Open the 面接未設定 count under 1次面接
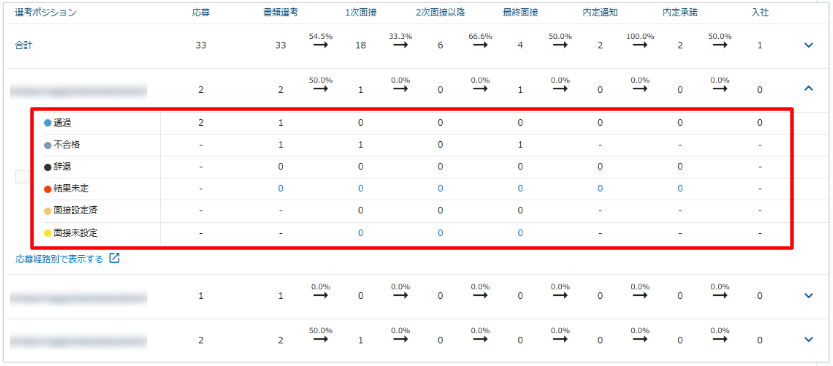The image size is (833, 366). pos(360,233)
